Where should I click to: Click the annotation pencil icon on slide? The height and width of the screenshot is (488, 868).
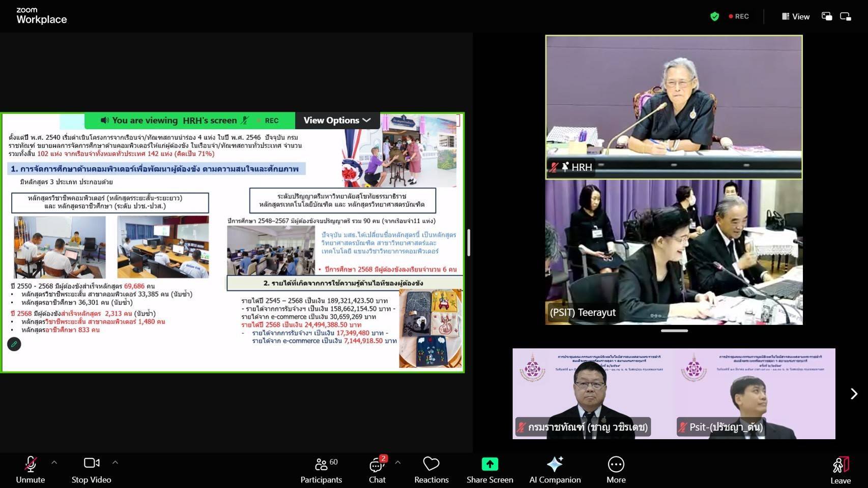14,344
